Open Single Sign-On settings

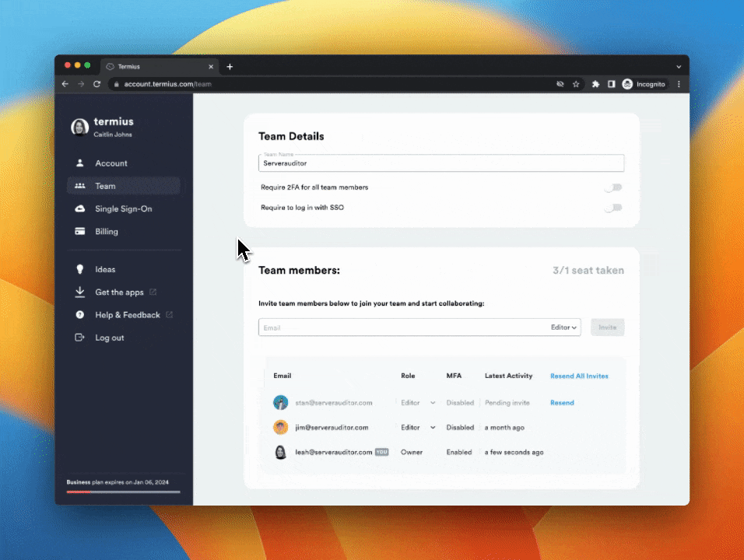[124, 208]
